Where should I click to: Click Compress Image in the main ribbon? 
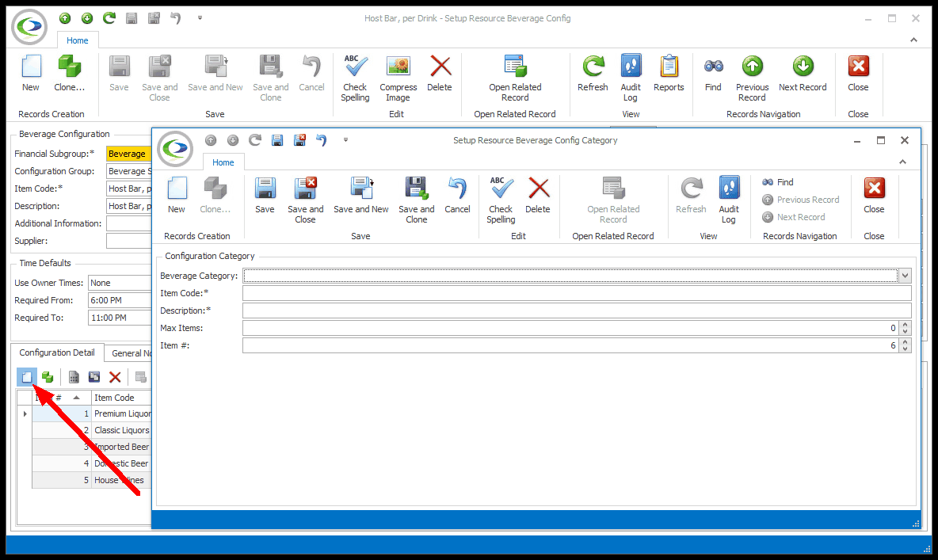[x=398, y=78]
